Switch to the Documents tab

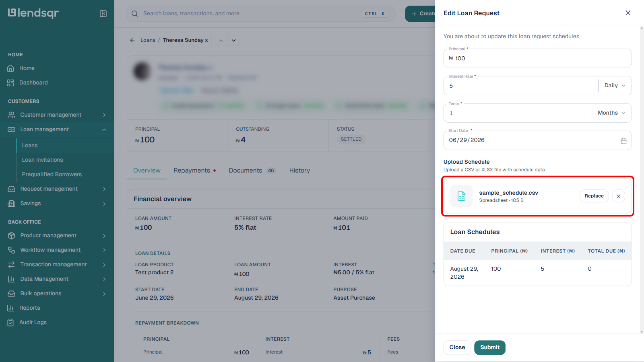(x=252, y=171)
